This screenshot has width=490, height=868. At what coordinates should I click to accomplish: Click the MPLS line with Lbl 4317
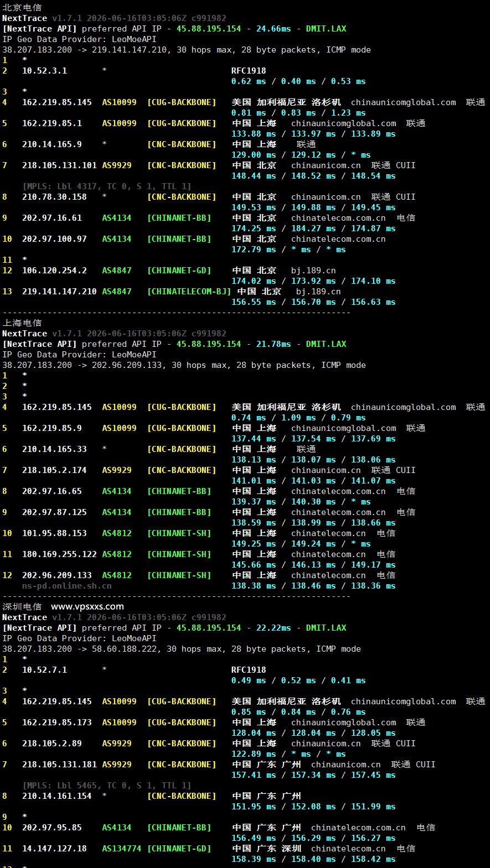click(x=107, y=186)
